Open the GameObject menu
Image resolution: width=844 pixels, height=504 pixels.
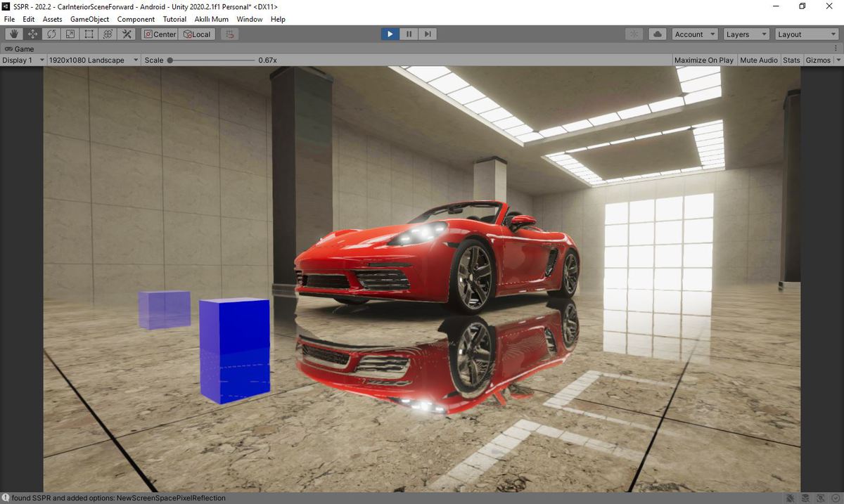click(x=89, y=19)
